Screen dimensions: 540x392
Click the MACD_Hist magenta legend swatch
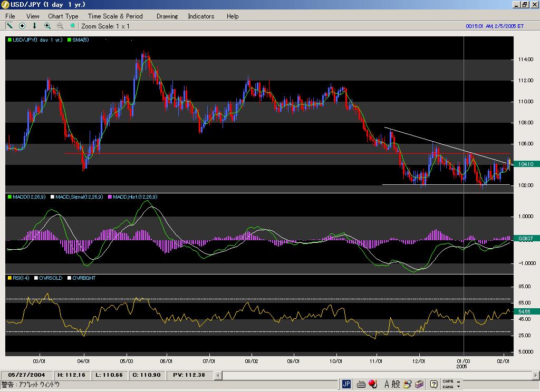[x=110, y=197]
